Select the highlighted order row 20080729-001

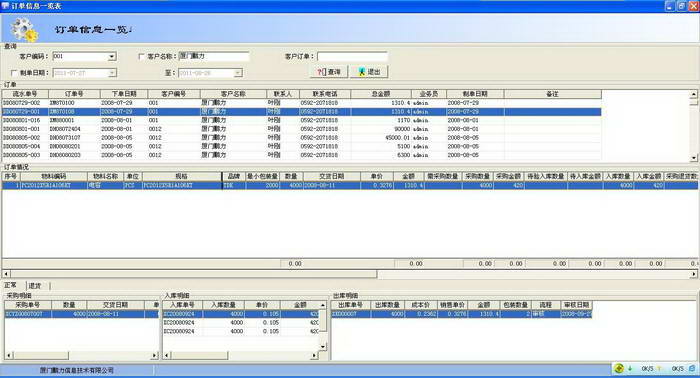(x=301, y=112)
